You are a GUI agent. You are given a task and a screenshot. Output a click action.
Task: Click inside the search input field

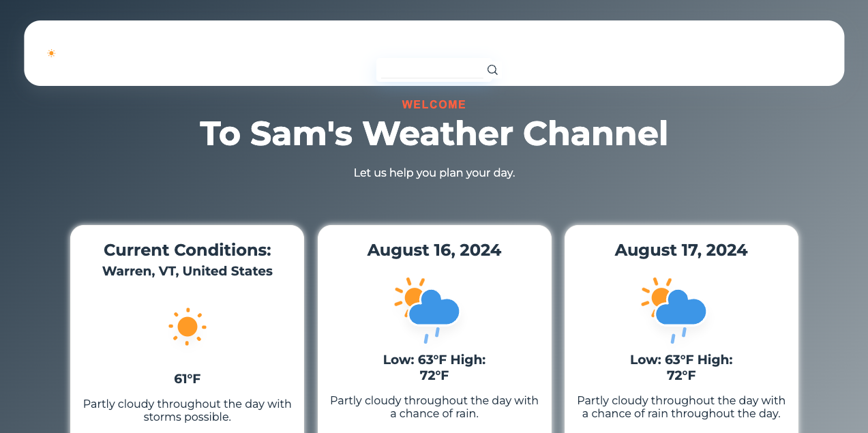point(431,70)
